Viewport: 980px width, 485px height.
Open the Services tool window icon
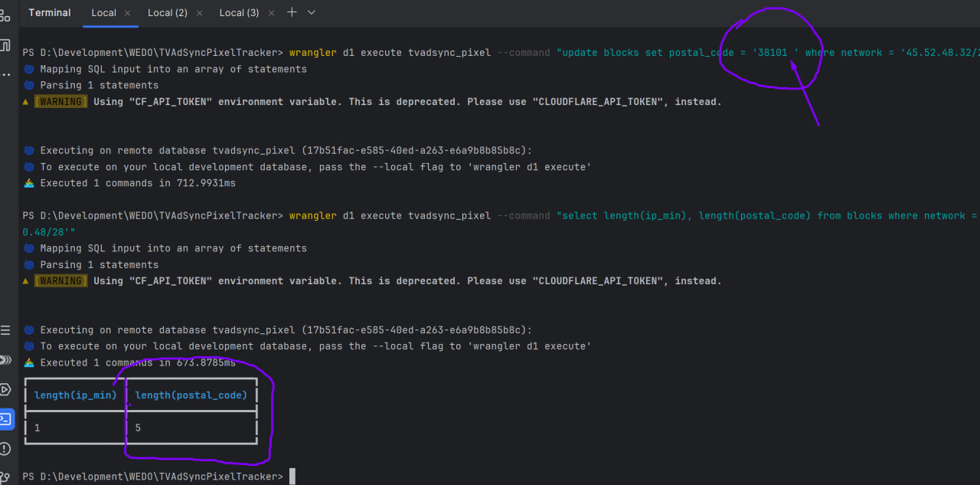click(x=5, y=389)
